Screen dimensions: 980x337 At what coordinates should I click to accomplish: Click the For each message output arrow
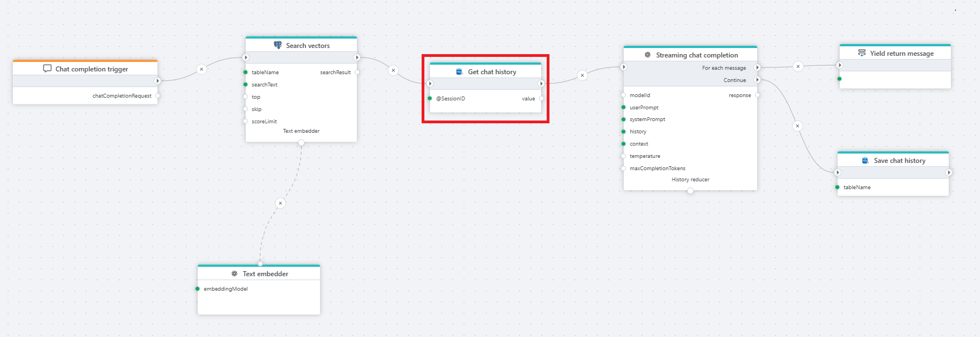(757, 68)
